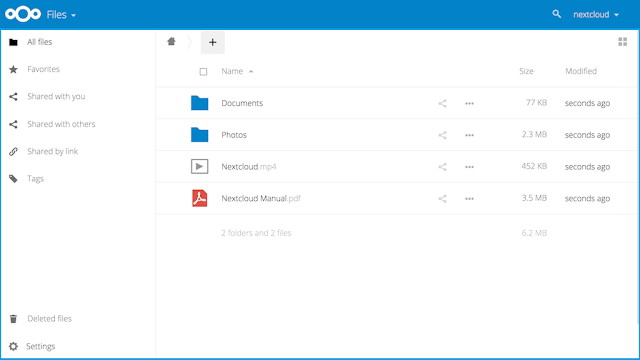Click the plus button to add new file
Screen dimensions: 640x360
pyautogui.click(x=213, y=42)
